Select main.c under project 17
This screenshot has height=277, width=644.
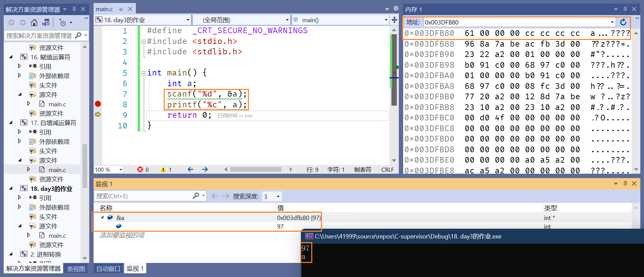coord(57,170)
